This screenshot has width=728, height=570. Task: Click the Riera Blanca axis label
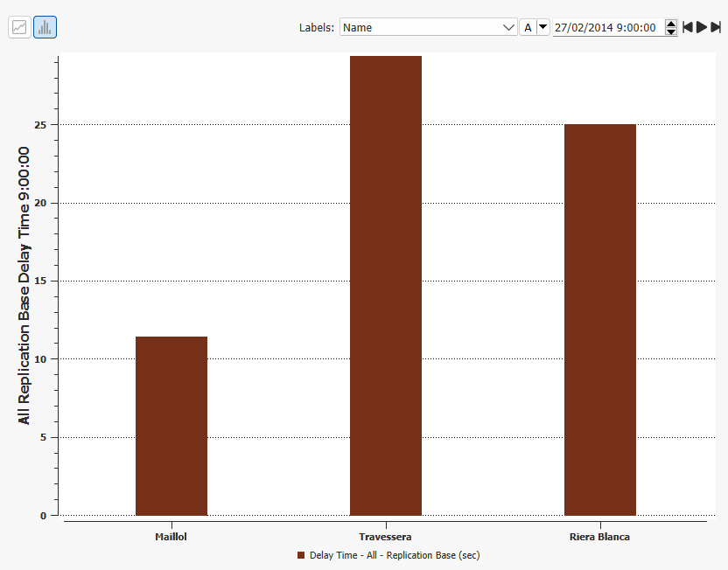(599, 537)
